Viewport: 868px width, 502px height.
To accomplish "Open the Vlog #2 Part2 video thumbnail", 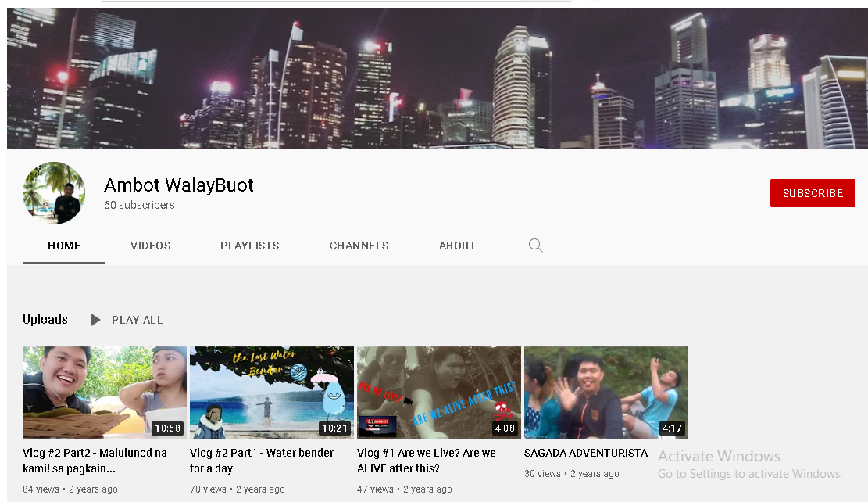I will pos(105,393).
